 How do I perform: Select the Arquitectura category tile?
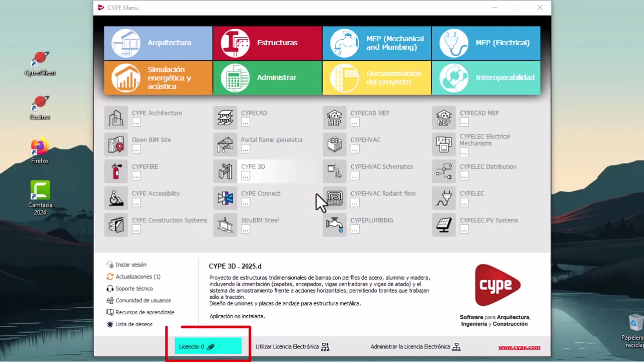coord(158,43)
